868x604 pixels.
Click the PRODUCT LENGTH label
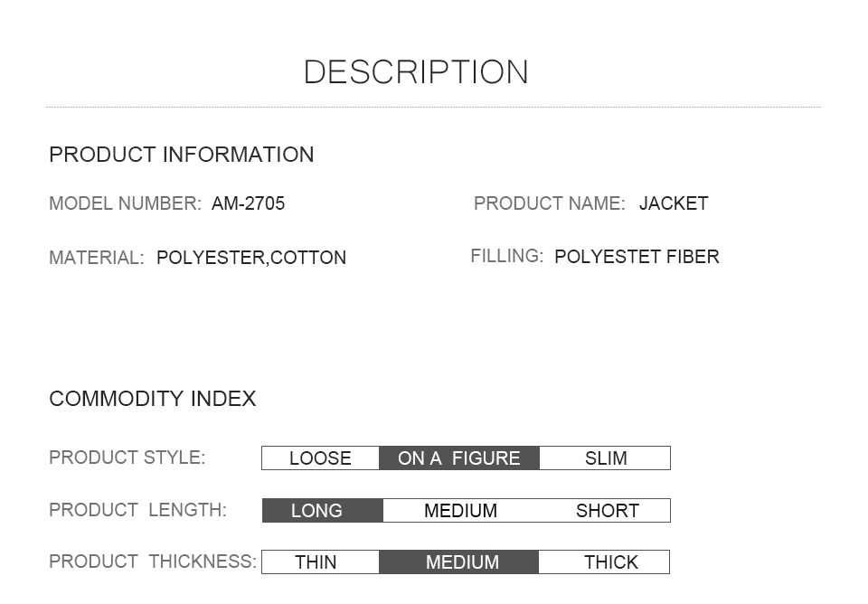pos(137,510)
